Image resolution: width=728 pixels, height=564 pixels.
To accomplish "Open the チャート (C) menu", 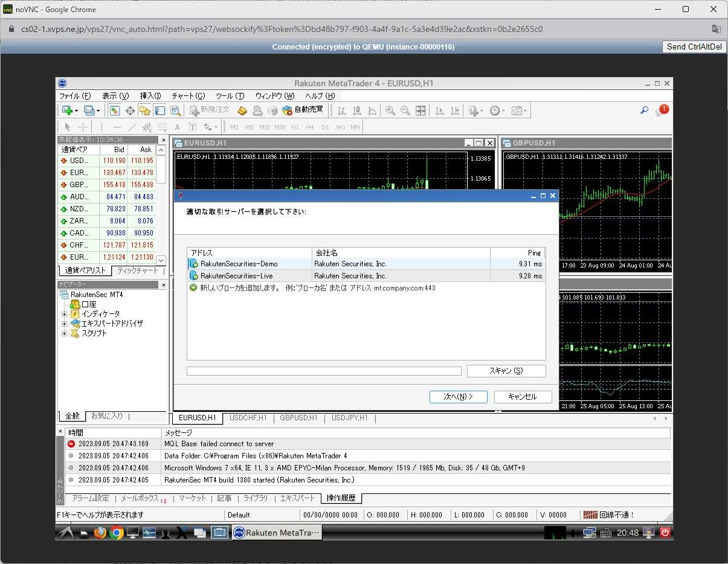I will (x=188, y=95).
